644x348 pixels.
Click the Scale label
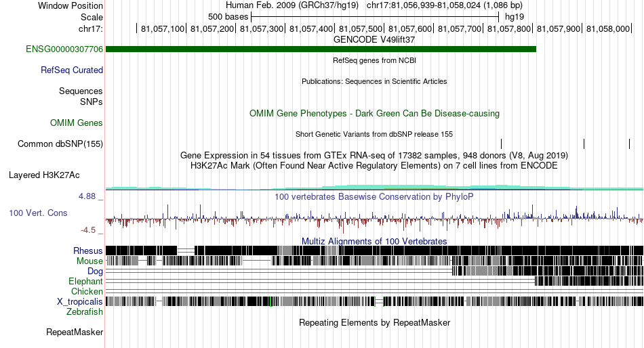(x=92, y=17)
